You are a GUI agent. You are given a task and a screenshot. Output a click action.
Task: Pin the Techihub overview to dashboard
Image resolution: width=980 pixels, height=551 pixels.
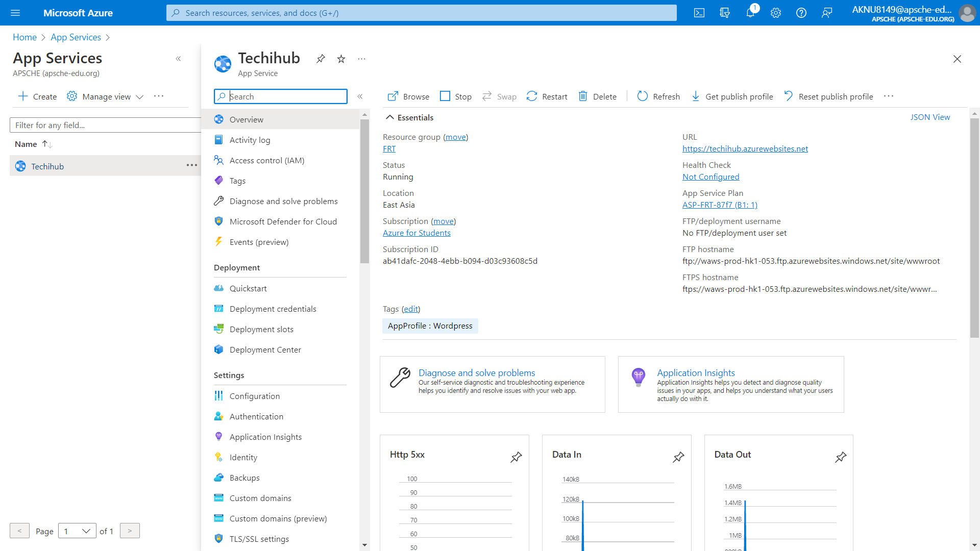coord(321,59)
